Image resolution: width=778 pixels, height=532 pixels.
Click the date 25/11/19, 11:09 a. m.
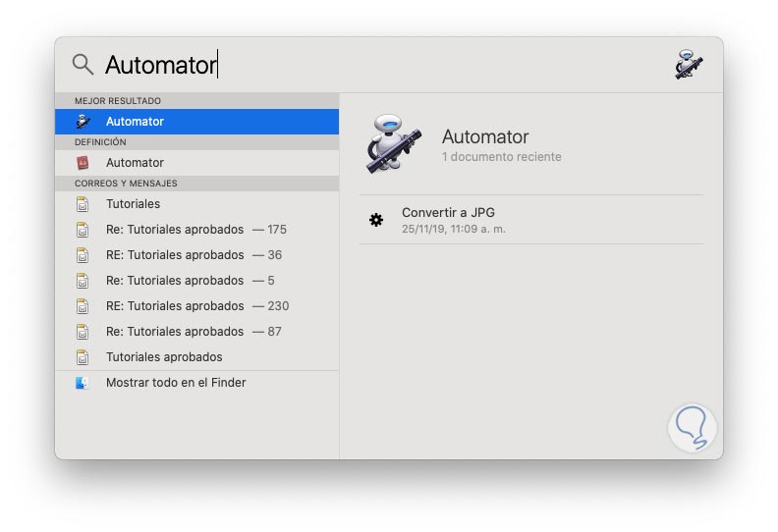tap(454, 229)
